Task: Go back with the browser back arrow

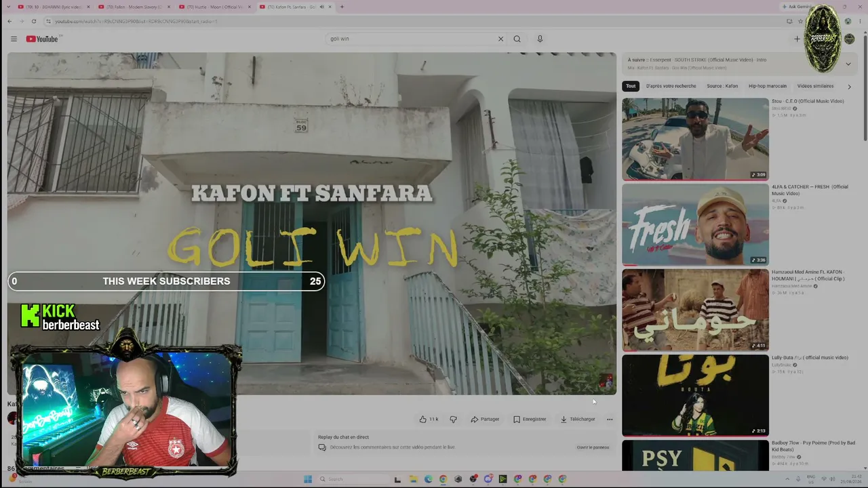Action: (x=9, y=21)
